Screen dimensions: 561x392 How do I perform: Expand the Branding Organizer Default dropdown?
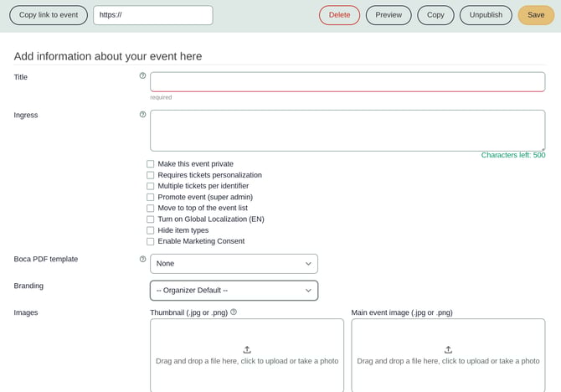[x=234, y=291]
